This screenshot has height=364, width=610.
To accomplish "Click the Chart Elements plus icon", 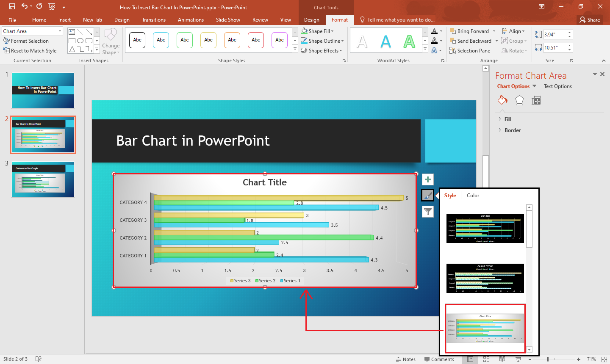I will tap(428, 180).
